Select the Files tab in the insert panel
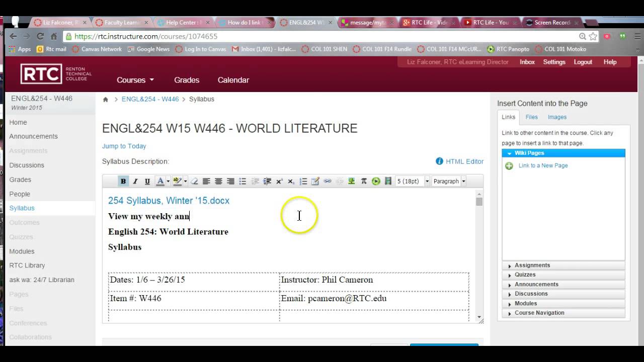The height and width of the screenshot is (362, 644). click(x=531, y=117)
